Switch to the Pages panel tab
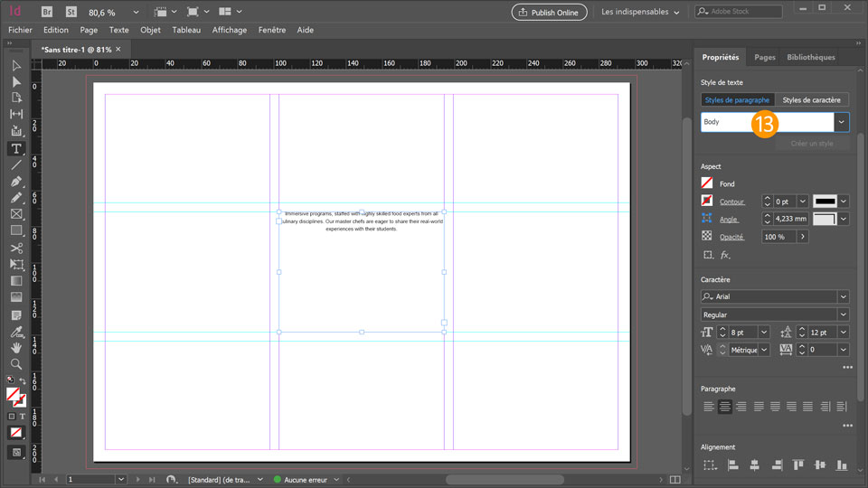868x488 pixels. click(x=765, y=57)
